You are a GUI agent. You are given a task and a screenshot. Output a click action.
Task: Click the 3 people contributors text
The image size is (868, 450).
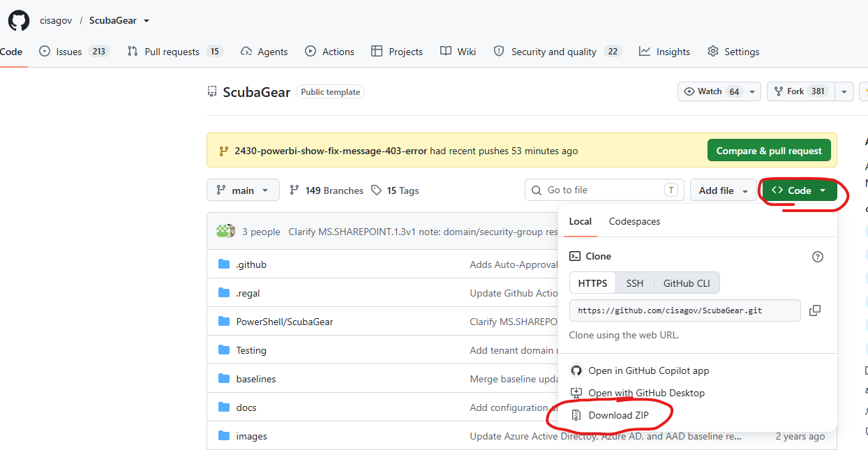(x=261, y=232)
